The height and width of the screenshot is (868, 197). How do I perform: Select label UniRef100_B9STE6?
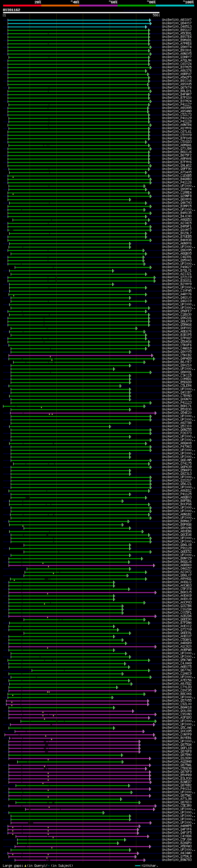pos(176,37)
